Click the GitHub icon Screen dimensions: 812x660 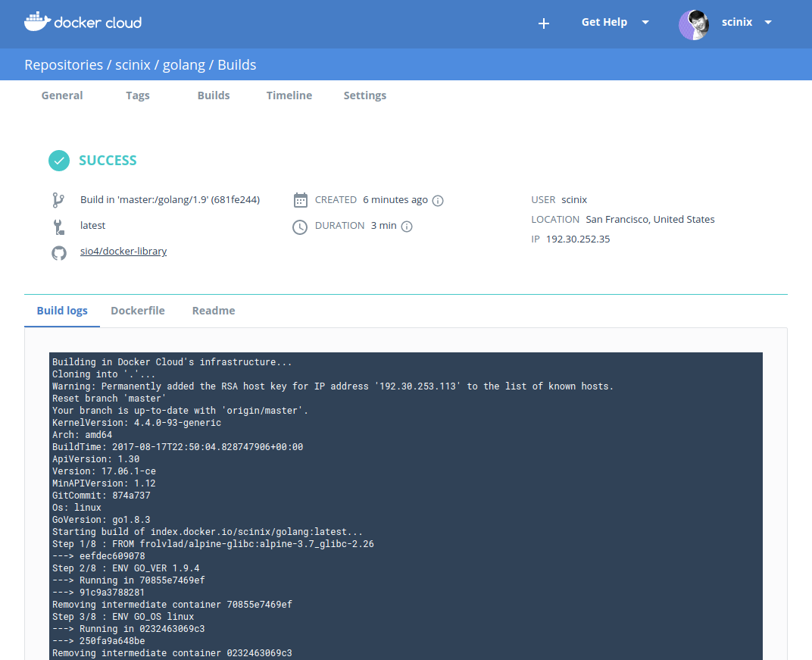coord(58,252)
